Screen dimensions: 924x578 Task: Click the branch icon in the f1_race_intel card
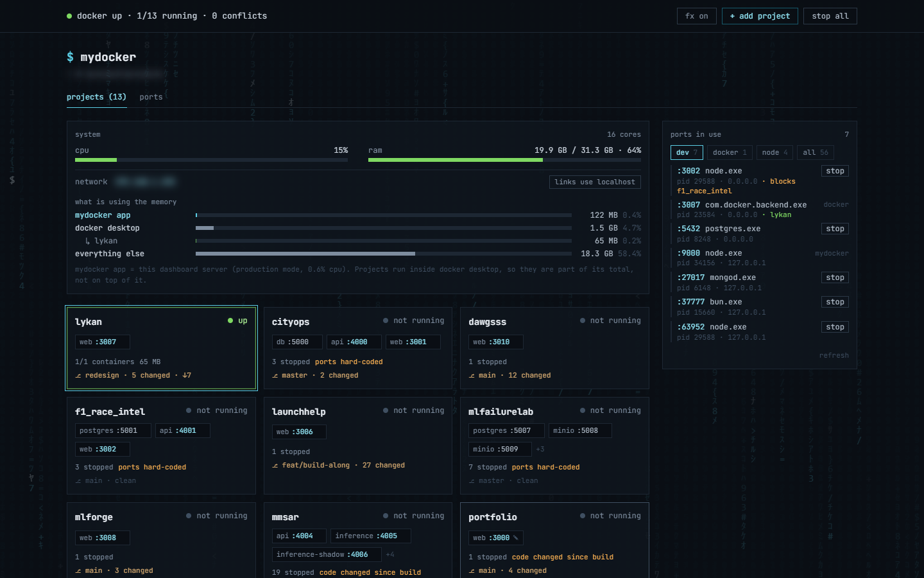(x=78, y=481)
